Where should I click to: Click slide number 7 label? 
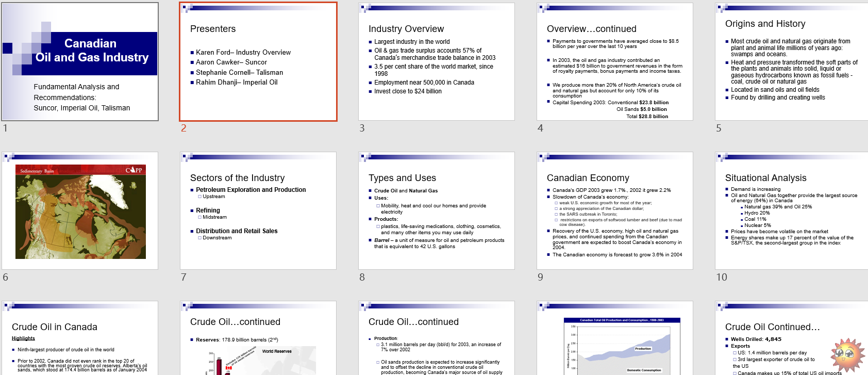click(x=183, y=277)
